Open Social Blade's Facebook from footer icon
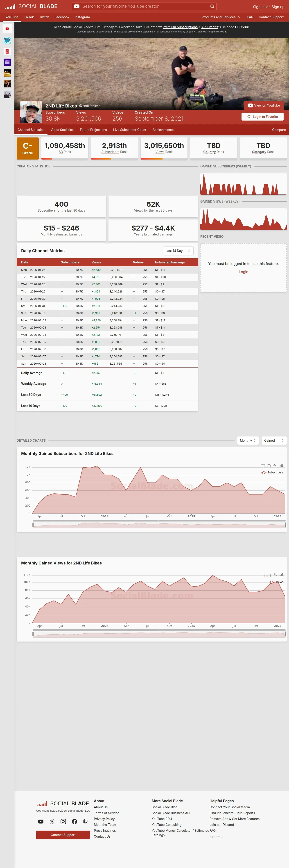The height and width of the screenshot is (868, 289). [x=74, y=822]
